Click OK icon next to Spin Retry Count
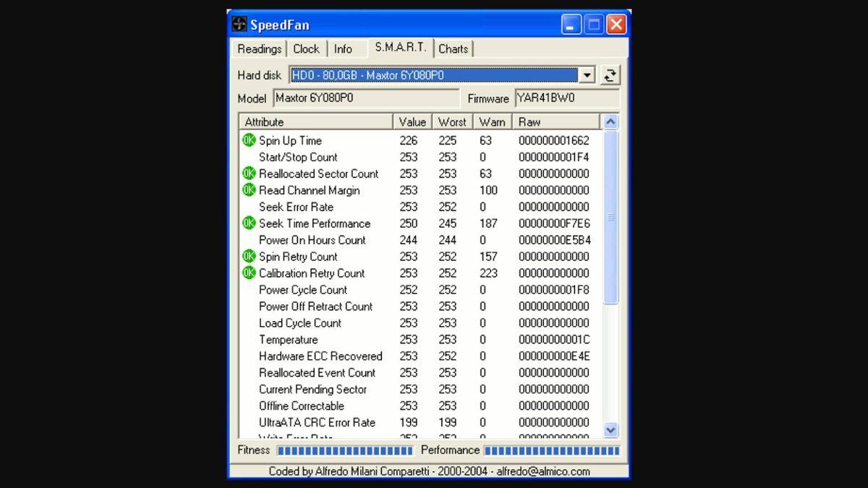The width and height of the screenshot is (868, 488). pos(249,257)
